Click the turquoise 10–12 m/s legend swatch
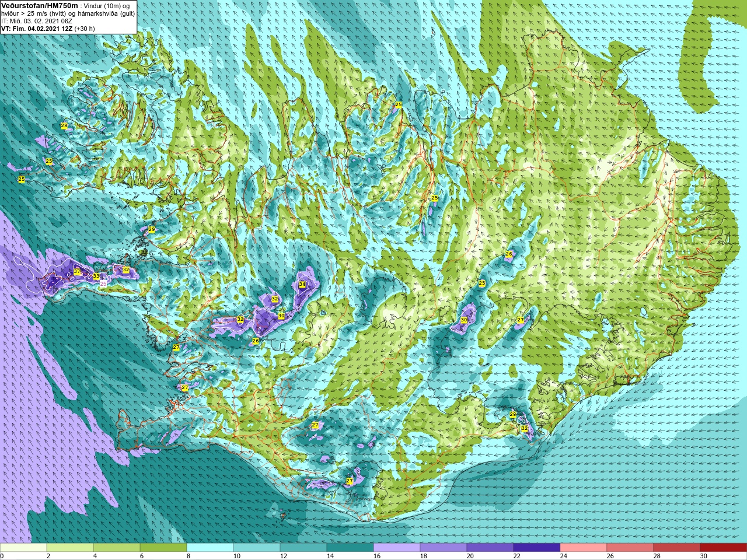Viewport: 747px width, 560px height. click(257, 548)
